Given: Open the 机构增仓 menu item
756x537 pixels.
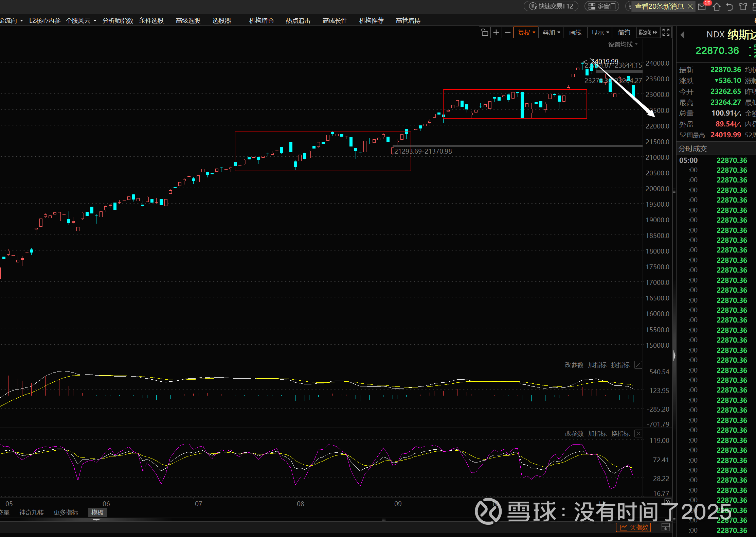Looking at the screenshot, I should point(261,21).
